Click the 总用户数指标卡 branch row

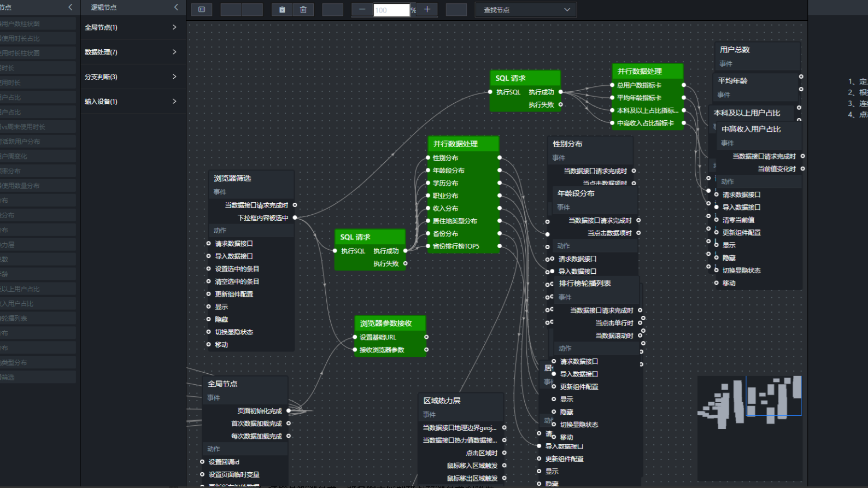point(648,85)
